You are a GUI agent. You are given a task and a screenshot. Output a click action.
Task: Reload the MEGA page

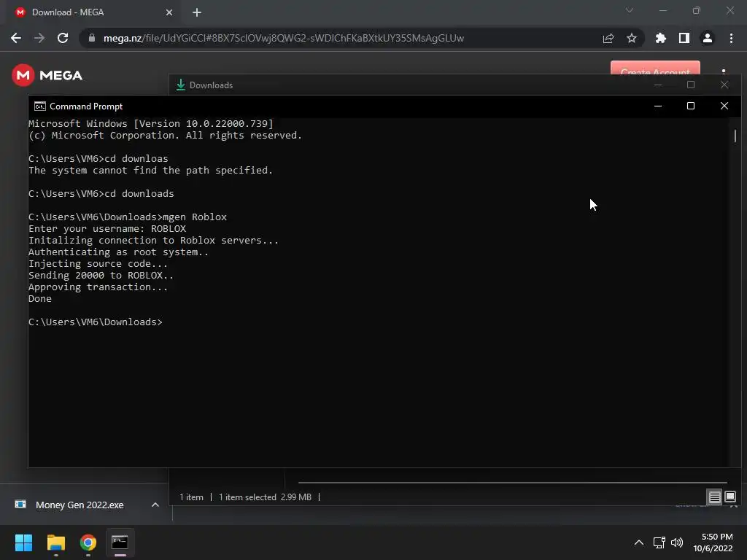point(63,38)
